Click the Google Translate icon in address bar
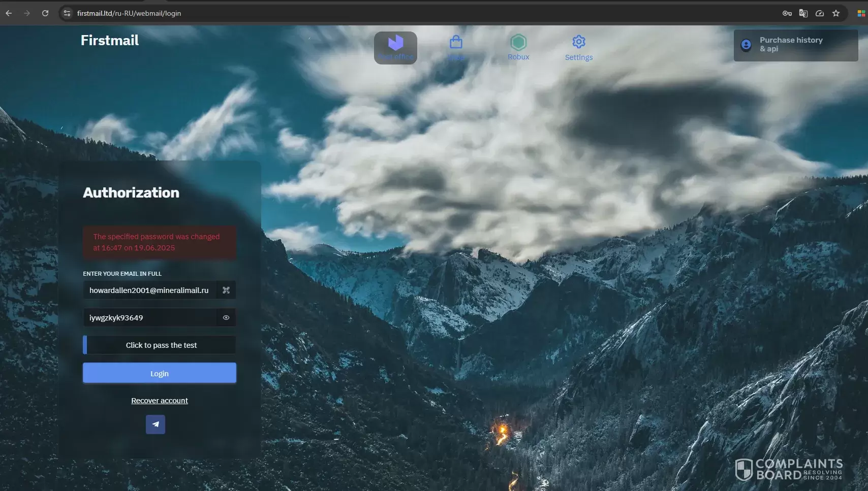The image size is (868, 491). point(803,13)
